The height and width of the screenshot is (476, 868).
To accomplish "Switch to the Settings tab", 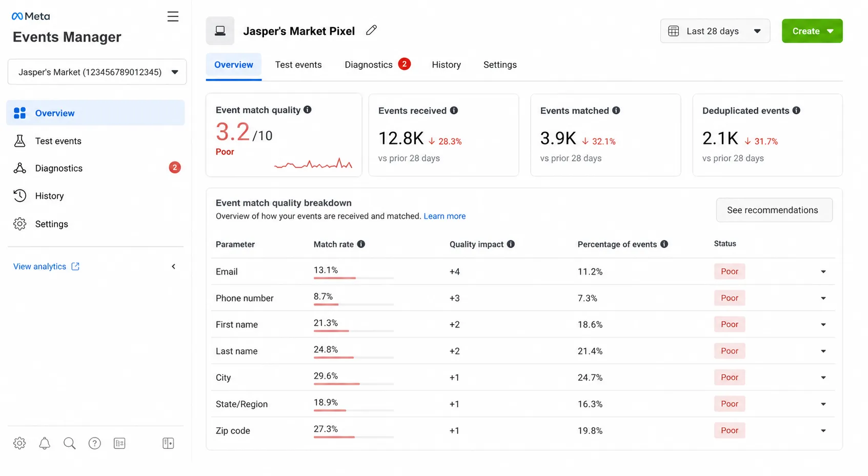I will point(500,65).
